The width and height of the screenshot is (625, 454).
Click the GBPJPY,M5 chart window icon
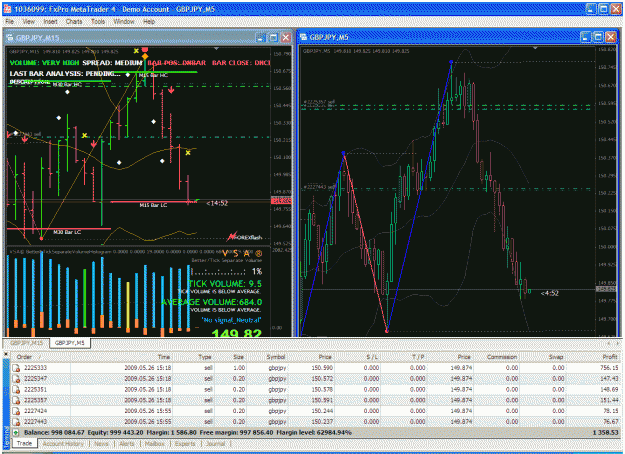304,37
